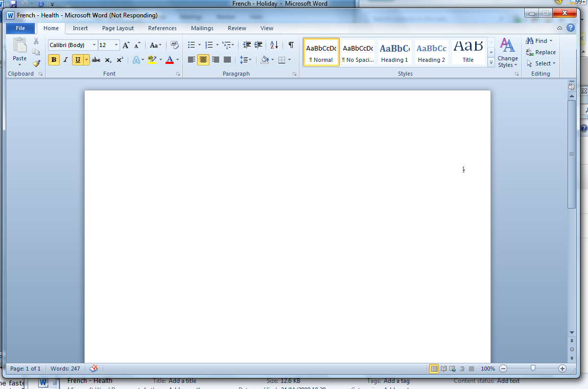Open the font size dropdown
This screenshot has width=588, height=389.
pos(116,45)
